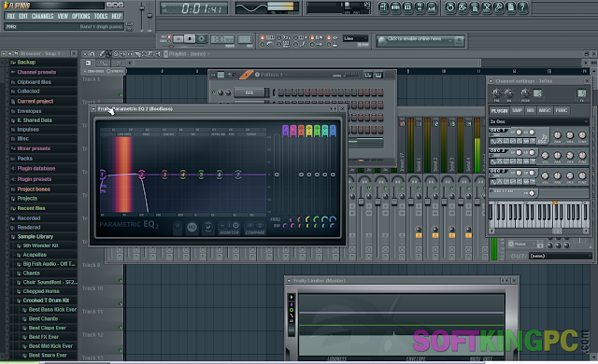The height and width of the screenshot is (364, 598).
Task: Click the MONITOR control in Parametric EQ
Action: click(x=229, y=228)
